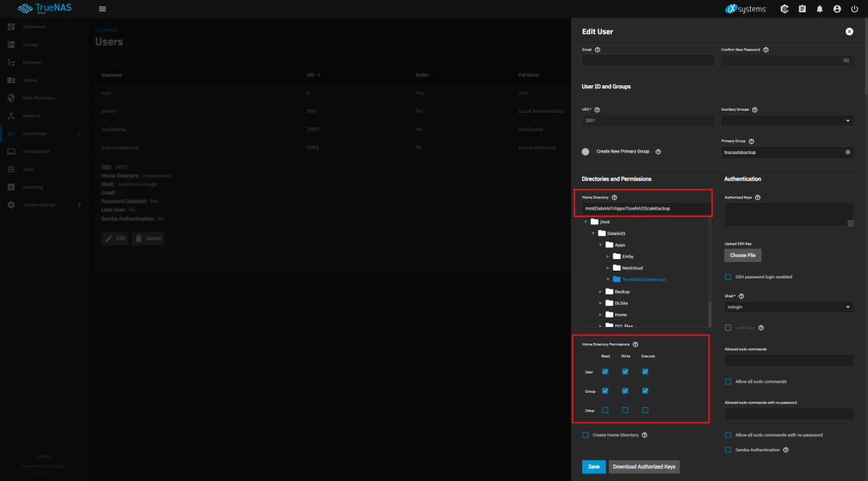Screen dimensions: 868x481
Task: Click the Home Directory path field
Action: click(646, 208)
